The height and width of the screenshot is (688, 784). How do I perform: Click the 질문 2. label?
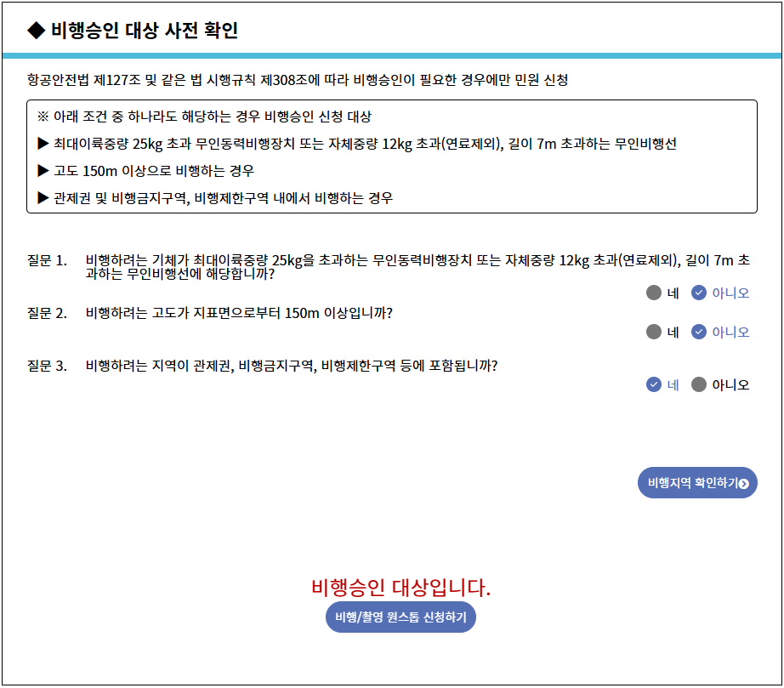tap(47, 314)
